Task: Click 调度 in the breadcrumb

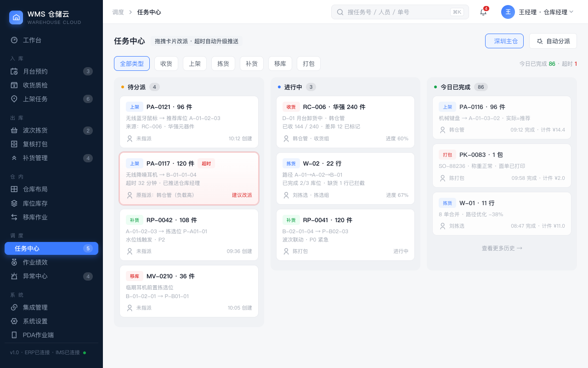Action: [x=118, y=12]
